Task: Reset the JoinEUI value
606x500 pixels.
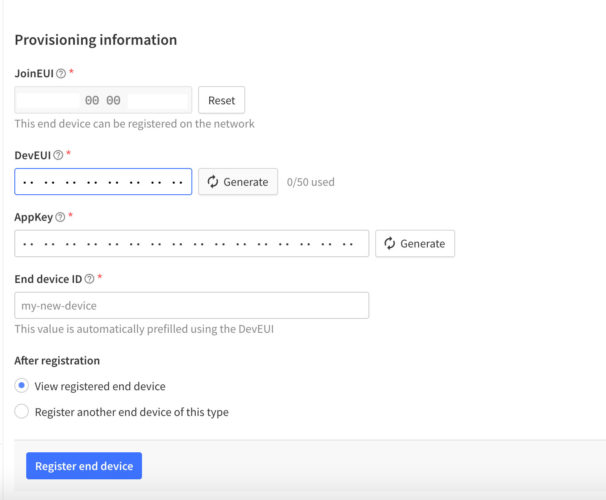Action: click(x=221, y=100)
